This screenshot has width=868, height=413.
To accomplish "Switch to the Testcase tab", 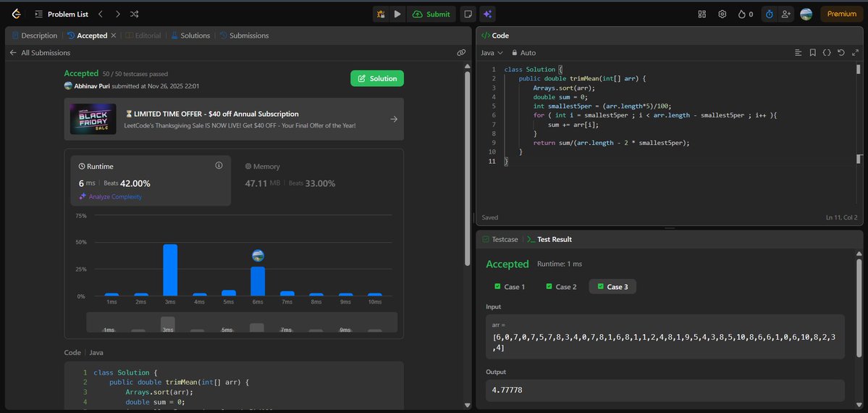I will (500, 240).
